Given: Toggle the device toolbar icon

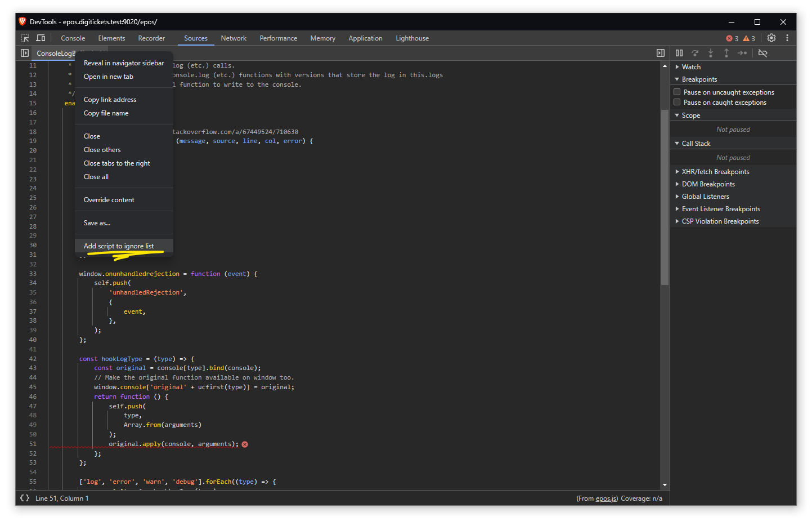Looking at the screenshot, I should click(x=39, y=38).
